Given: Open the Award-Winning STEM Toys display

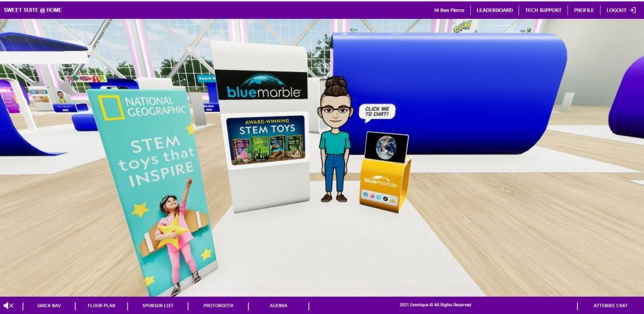Looking at the screenshot, I should click(x=265, y=139).
